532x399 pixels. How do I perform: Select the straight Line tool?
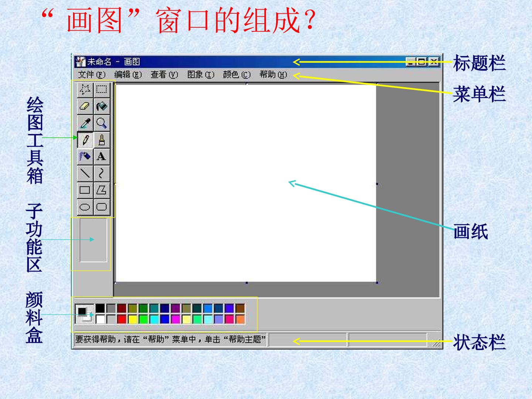[x=85, y=173]
